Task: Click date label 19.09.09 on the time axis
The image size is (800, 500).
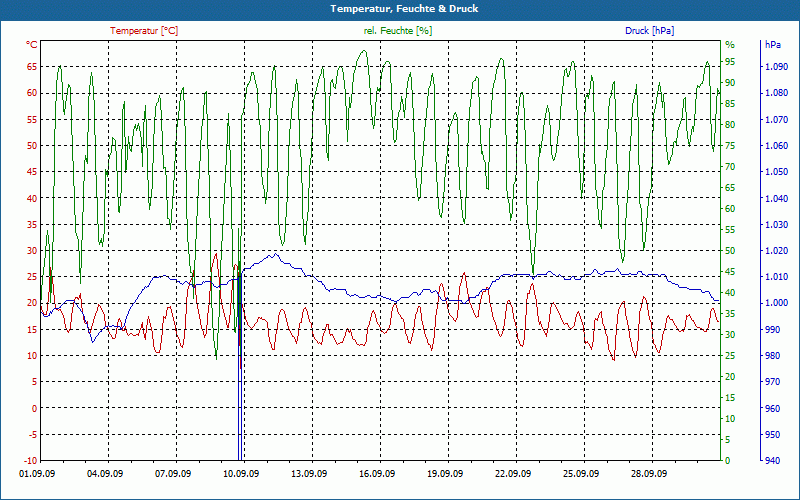Action: (x=445, y=473)
